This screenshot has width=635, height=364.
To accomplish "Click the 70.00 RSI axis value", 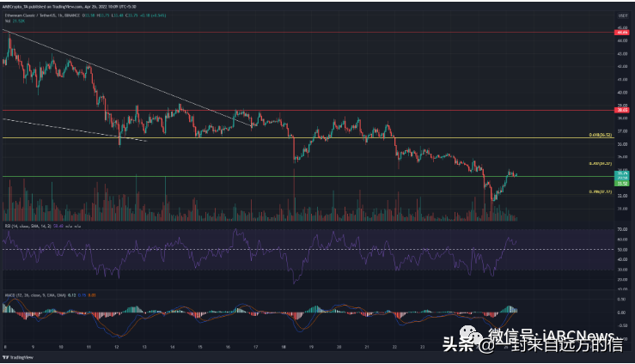I will tap(622, 230).
